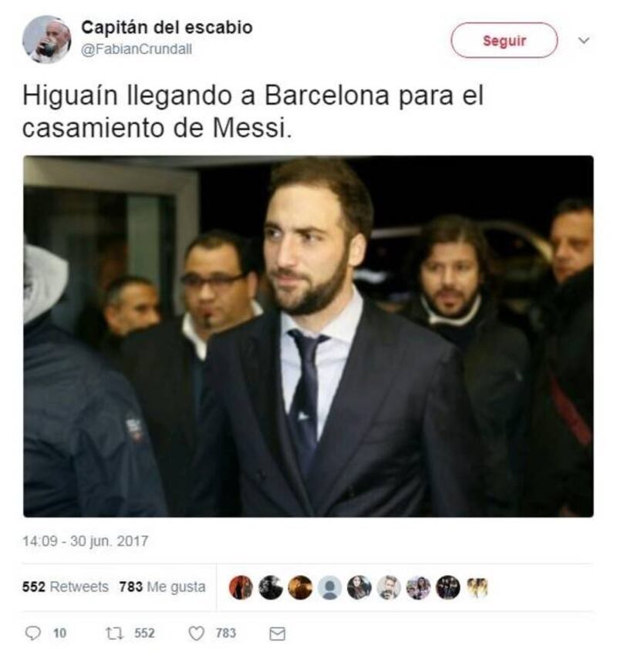Image resolution: width=617 pixels, height=672 pixels.
Task: Follow the account with the Seguir button
Action: pos(504,40)
